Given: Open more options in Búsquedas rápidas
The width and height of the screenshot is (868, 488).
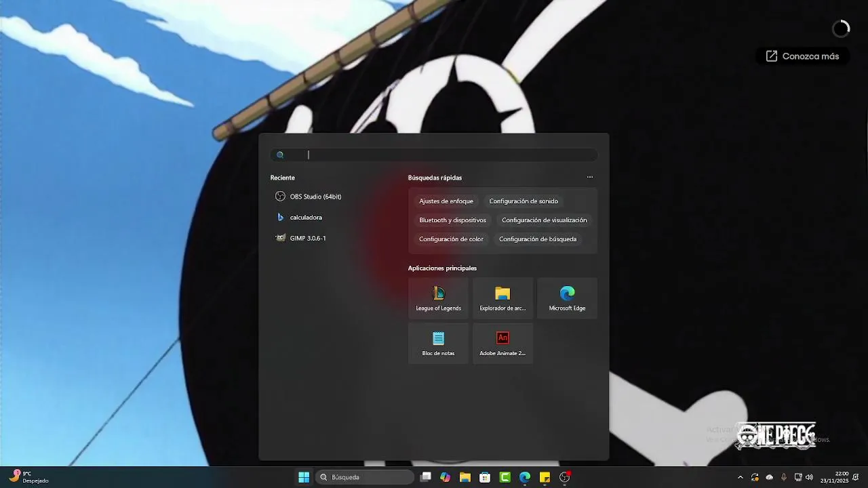Looking at the screenshot, I should (x=590, y=178).
